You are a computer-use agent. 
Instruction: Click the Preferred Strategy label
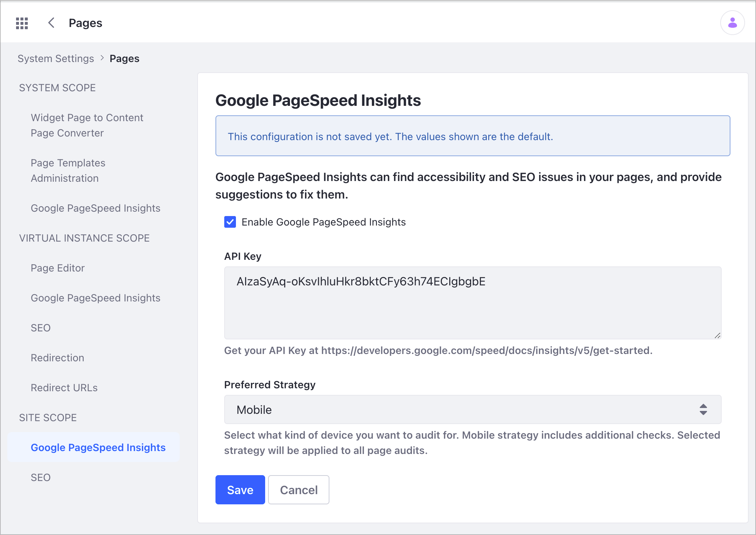tap(270, 385)
